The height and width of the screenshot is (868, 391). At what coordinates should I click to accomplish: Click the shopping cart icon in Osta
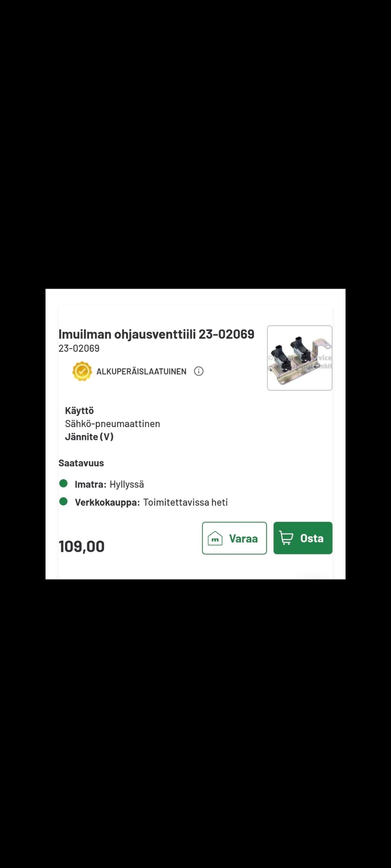[x=286, y=538]
